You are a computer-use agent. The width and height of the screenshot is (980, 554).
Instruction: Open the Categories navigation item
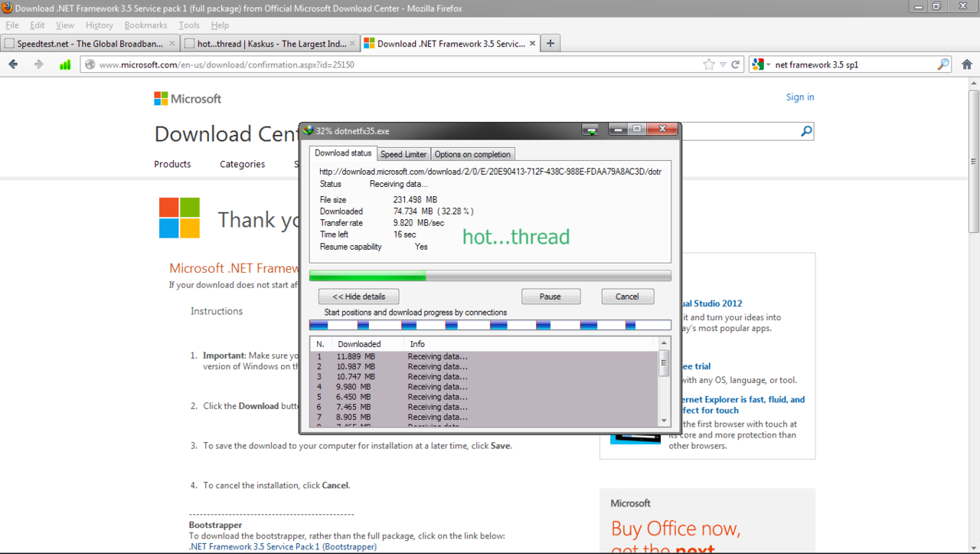(x=242, y=164)
